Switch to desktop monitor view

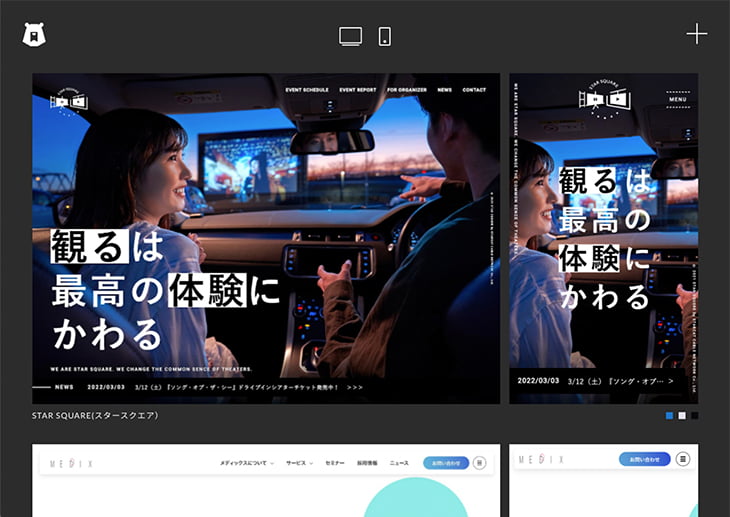click(x=350, y=36)
